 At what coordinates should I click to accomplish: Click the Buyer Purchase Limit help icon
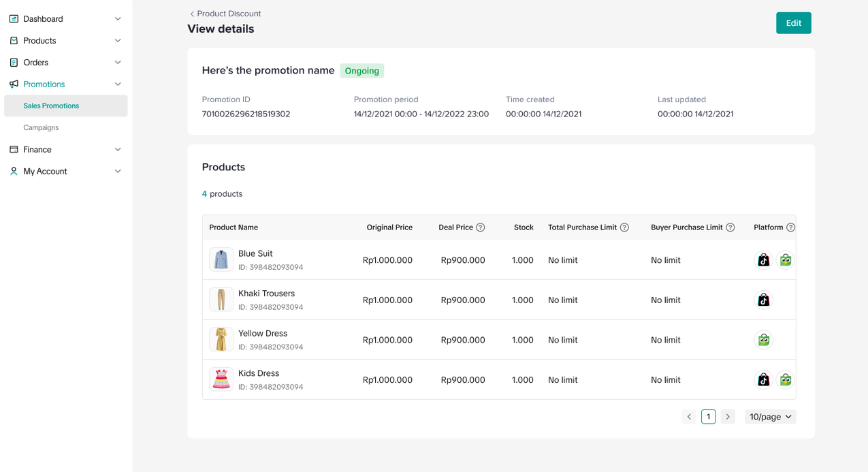click(x=730, y=227)
